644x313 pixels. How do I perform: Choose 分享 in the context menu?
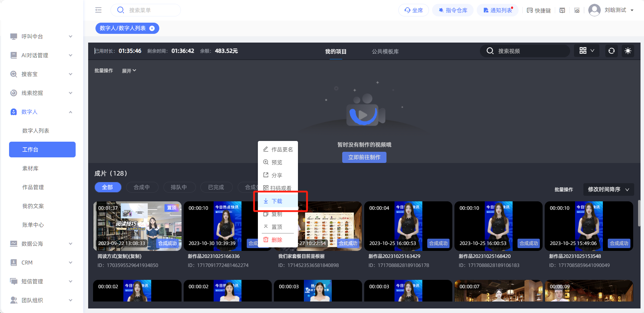coord(278,175)
